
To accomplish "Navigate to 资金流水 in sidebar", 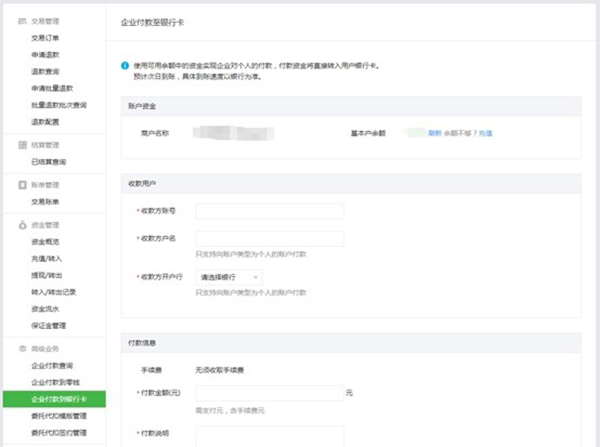I will 46,308.
